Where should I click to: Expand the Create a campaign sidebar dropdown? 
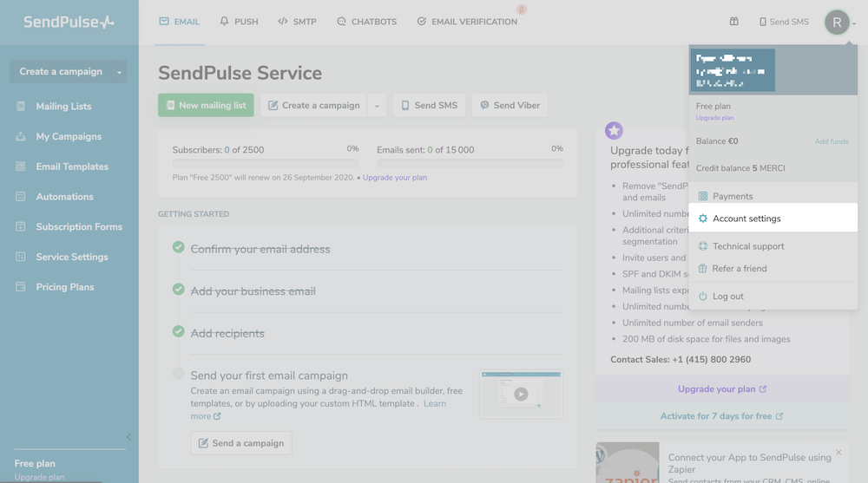(x=119, y=72)
